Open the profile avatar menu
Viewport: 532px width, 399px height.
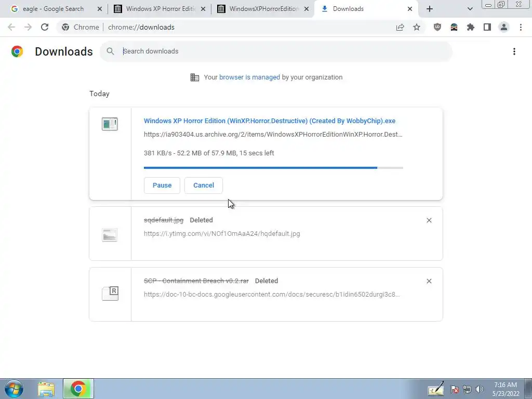click(504, 27)
